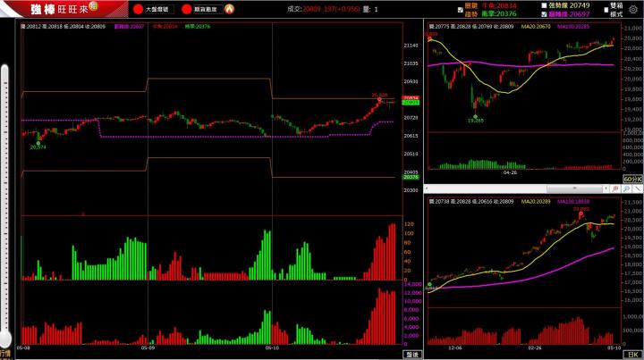The height and width of the screenshot is (360, 644).
Task: Disable the 翻轉線 checkbox
Action: [546, 15]
